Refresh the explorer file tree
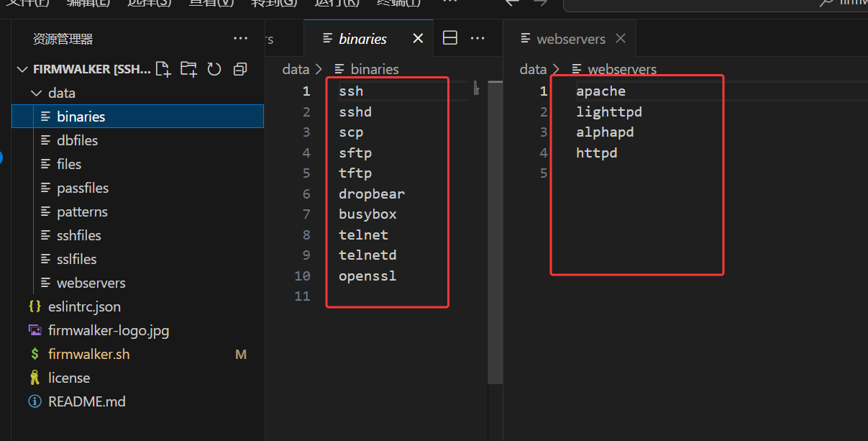 [x=214, y=69]
